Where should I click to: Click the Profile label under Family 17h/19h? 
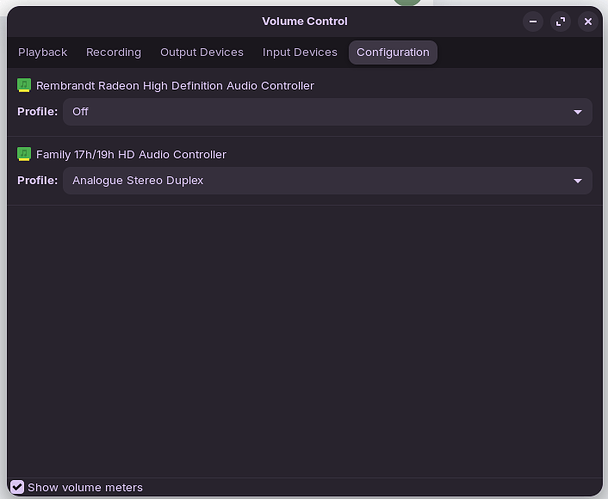pyautogui.click(x=37, y=181)
